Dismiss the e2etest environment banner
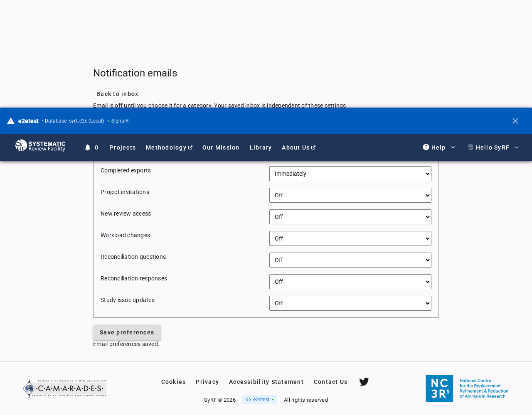Viewport: 532px width, 415px height. click(x=515, y=121)
